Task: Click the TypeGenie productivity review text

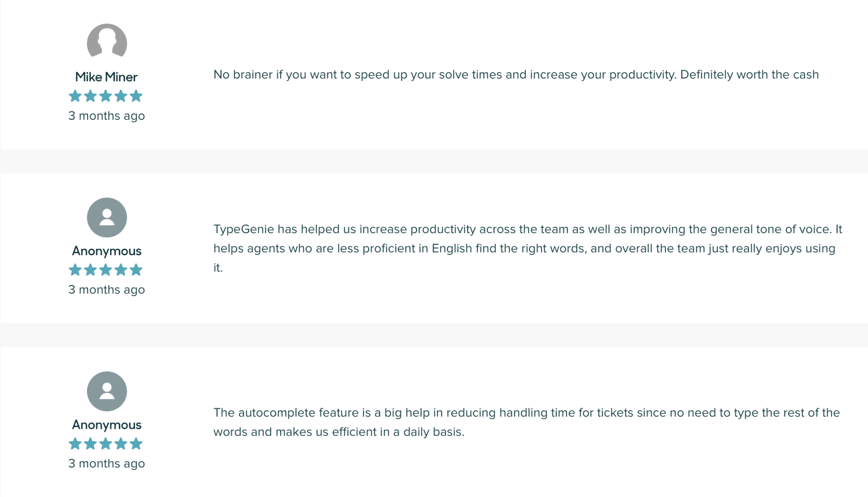Action: [x=528, y=248]
